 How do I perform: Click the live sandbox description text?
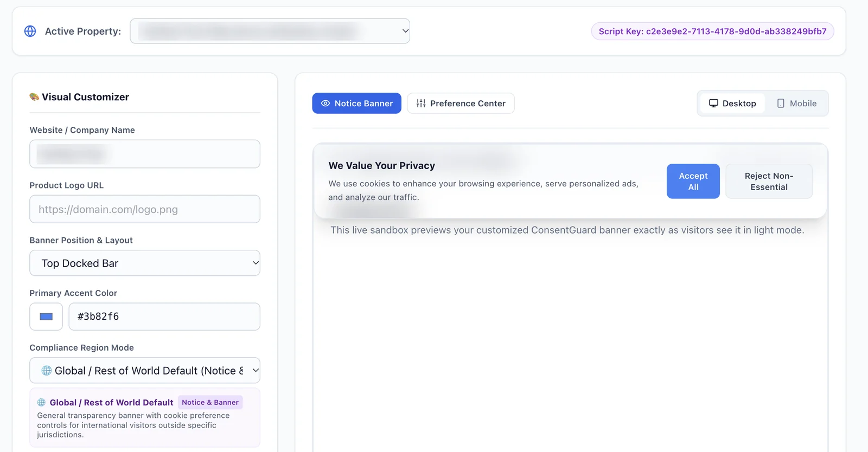(x=567, y=230)
